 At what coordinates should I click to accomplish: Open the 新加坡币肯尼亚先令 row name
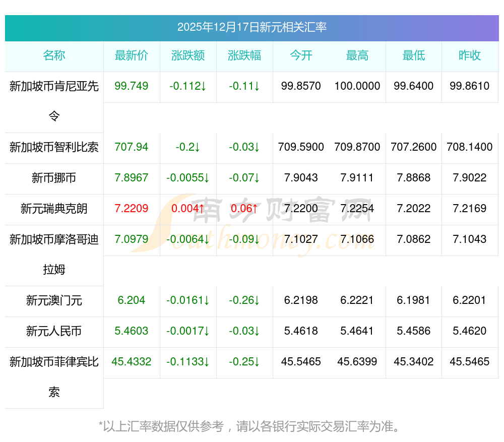click(54, 87)
